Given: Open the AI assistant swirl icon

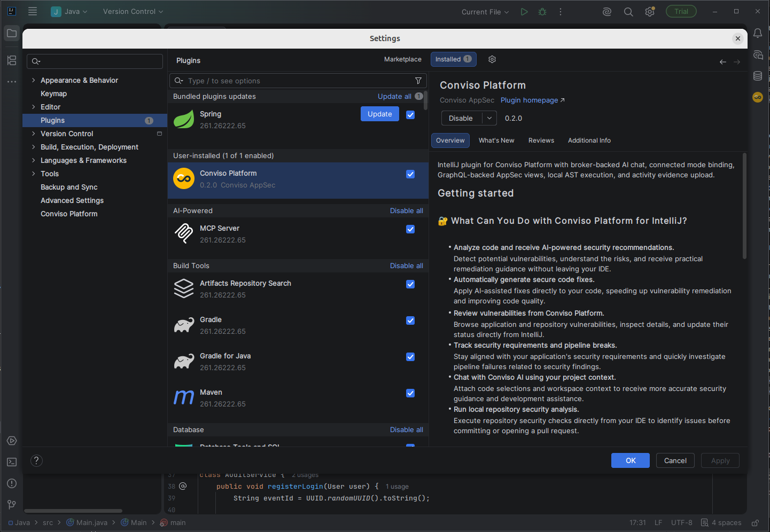Looking at the screenshot, I should (x=607, y=12).
